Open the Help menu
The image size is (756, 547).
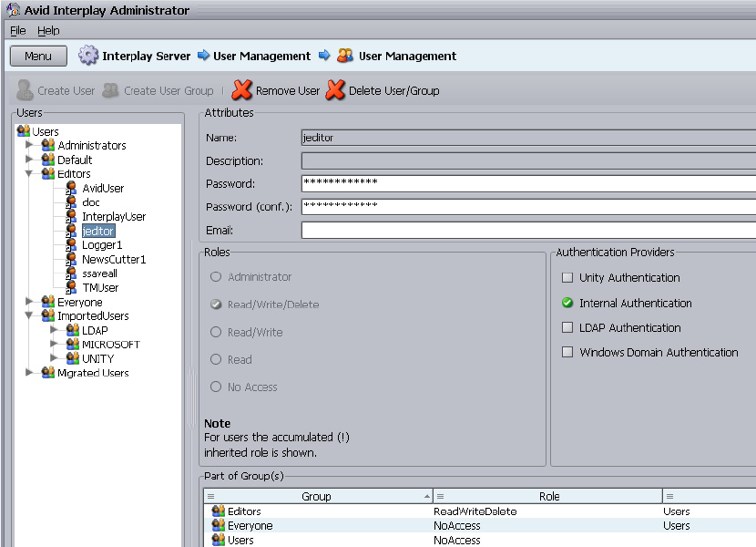pos(48,30)
